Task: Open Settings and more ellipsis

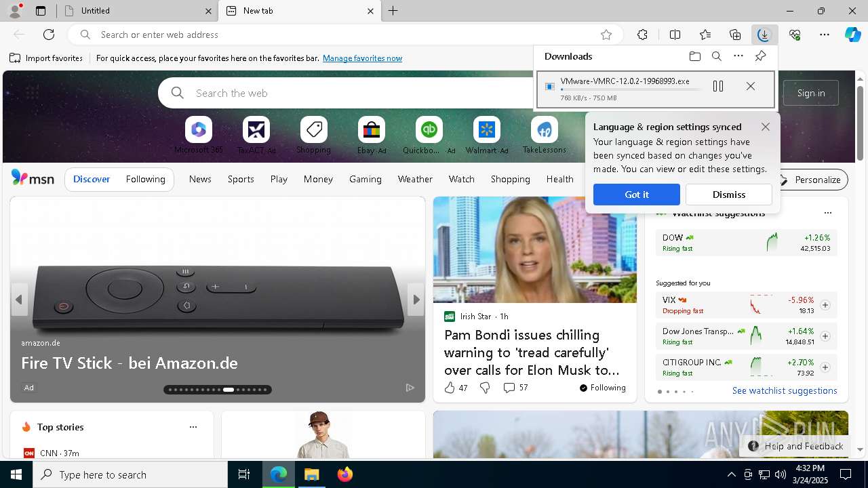Action: [825, 35]
